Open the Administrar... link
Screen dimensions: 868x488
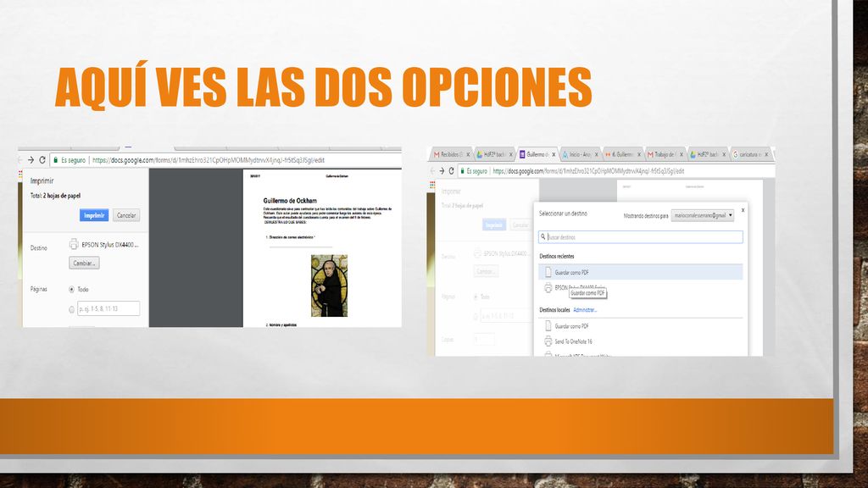click(x=585, y=310)
